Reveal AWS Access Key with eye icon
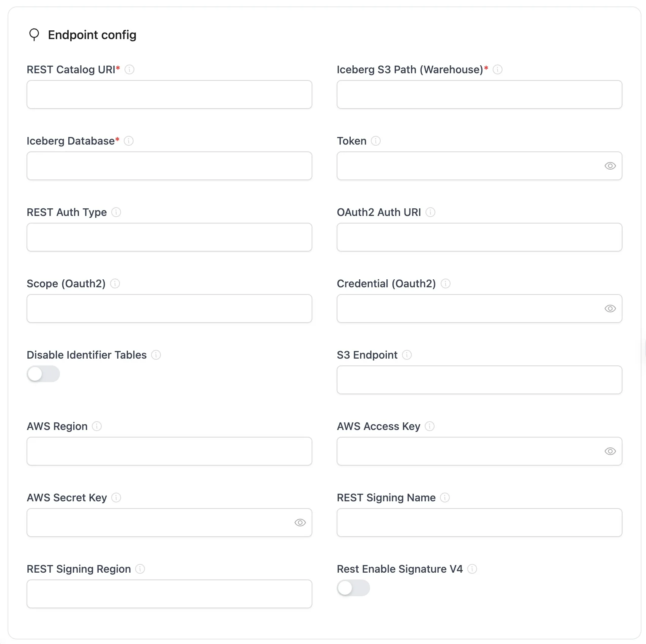The image size is (646, 644). pyautogui.click(x=610, y=451)
